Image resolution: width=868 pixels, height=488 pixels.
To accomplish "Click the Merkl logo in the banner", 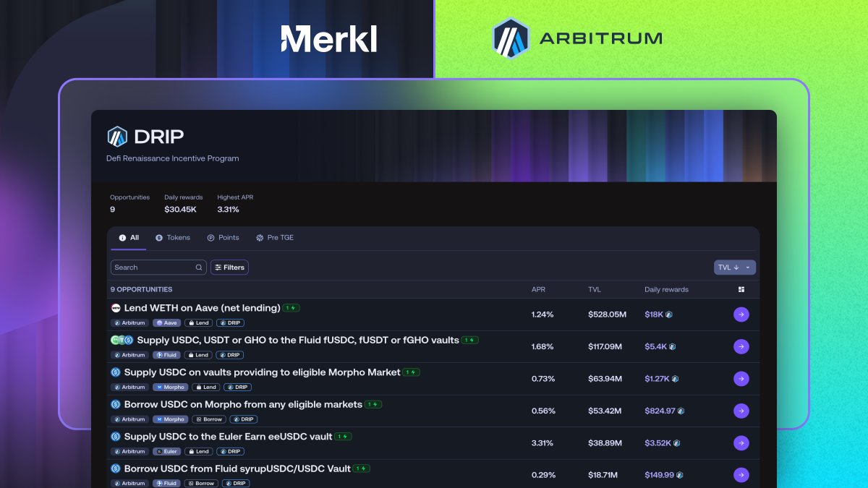I will [x=329, y=39].
